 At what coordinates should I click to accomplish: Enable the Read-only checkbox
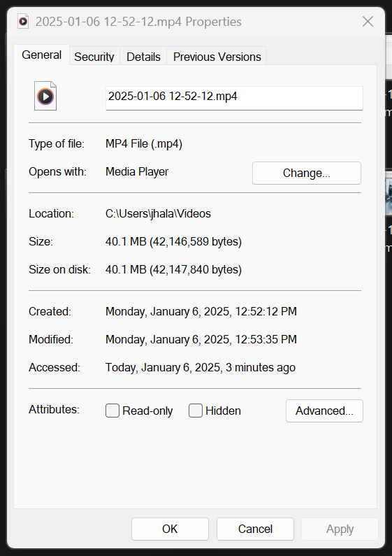(x=112, y=411)
